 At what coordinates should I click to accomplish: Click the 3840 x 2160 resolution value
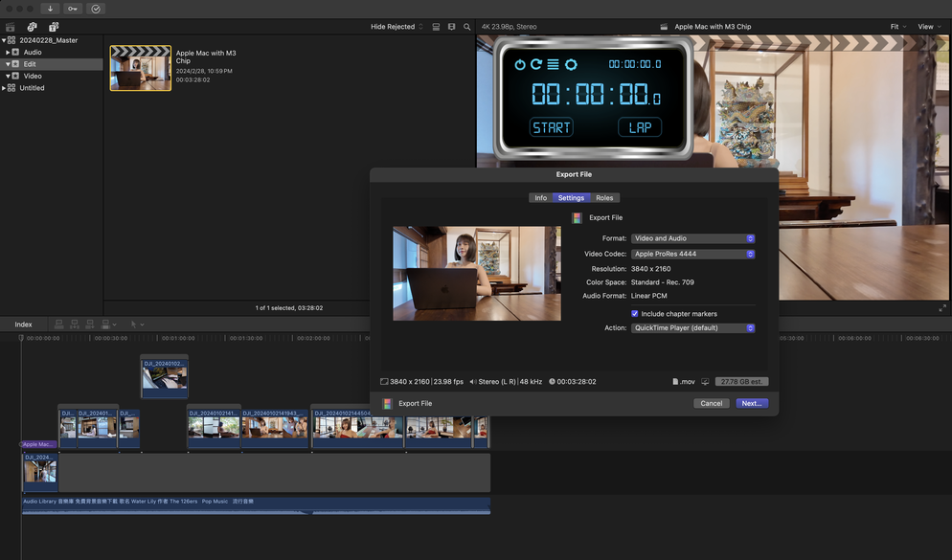[x=651, y=269]
